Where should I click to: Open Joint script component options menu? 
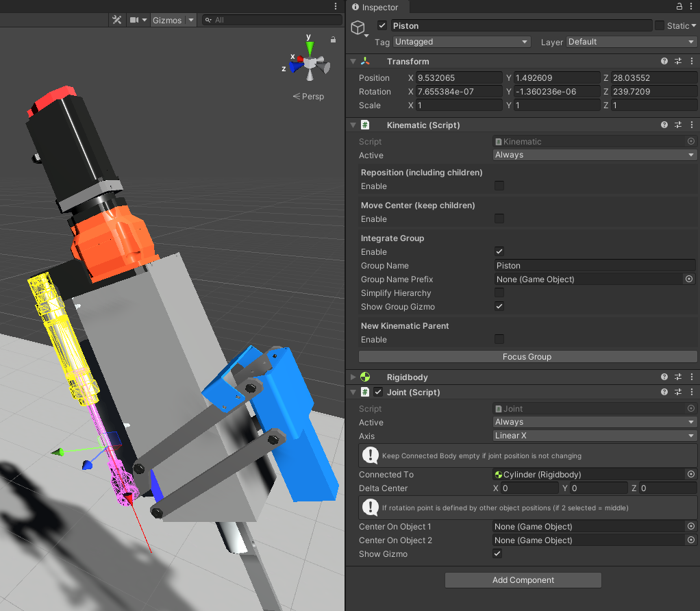coord(691,392)
